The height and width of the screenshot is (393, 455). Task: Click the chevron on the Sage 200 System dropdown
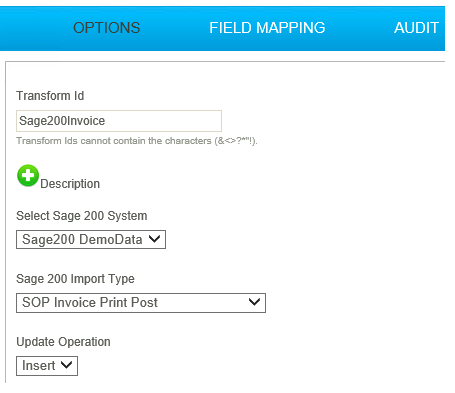pos(154,239)
